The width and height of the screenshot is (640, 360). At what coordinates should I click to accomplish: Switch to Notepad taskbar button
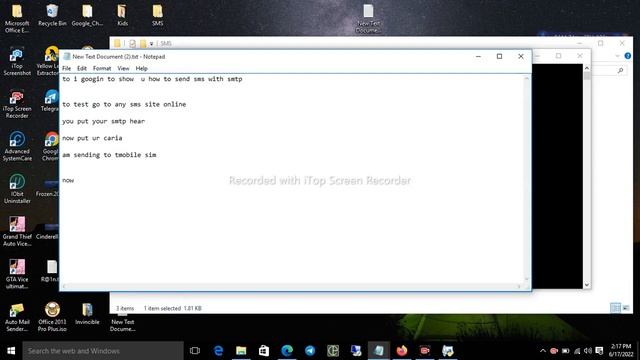tap(379, 351)
